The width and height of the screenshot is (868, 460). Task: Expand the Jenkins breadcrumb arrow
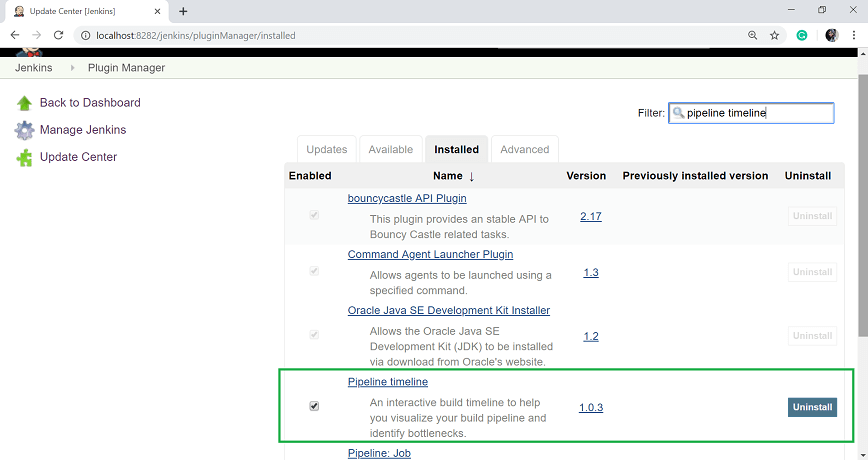(x=73, y=68)
